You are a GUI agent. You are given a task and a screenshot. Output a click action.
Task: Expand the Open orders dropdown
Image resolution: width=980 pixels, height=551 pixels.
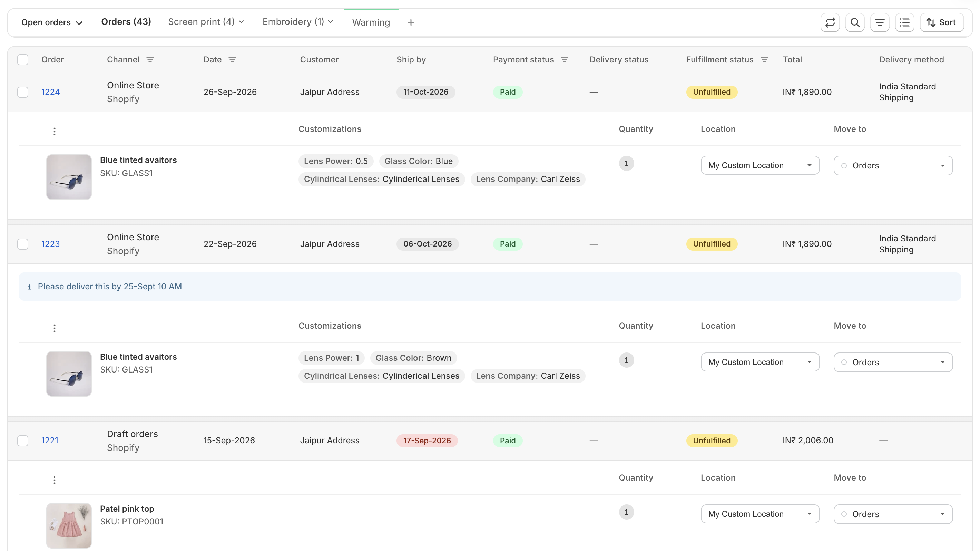click(x=52, y=22)
